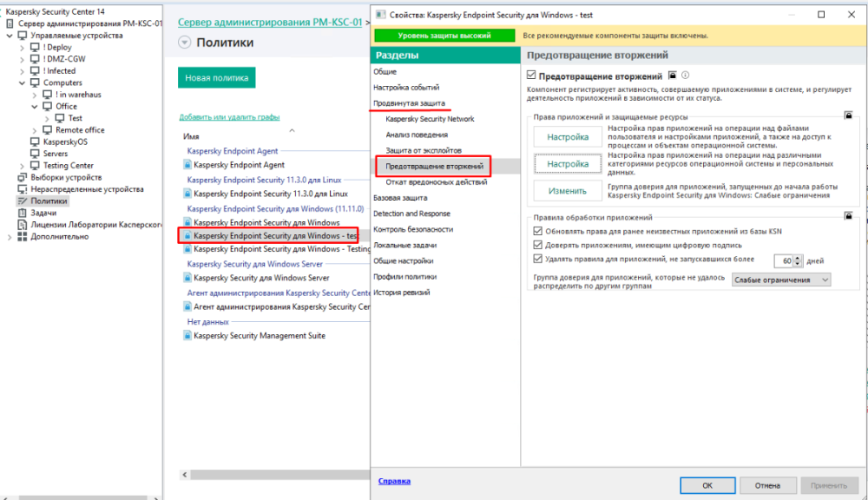Click the Сервер администрирования PM-KSC-01 tree icon
Screen dimensions: 868x500
click(10, 23)
